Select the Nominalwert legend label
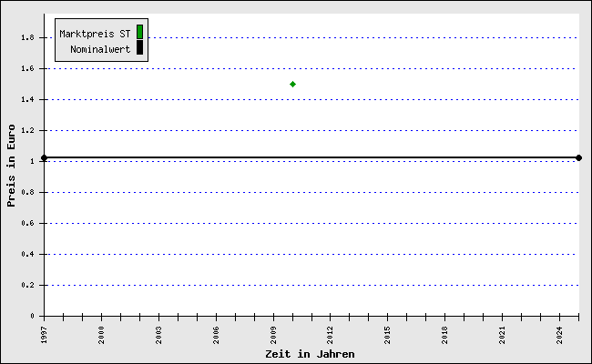The image size is (592, 364). pyautogui.click(x=100, y=49)
